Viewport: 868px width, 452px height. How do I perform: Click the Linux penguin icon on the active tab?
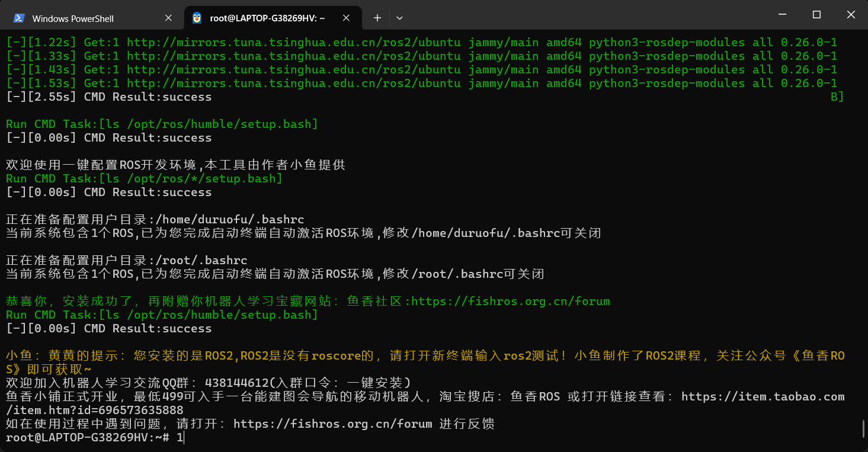[197, 18]
